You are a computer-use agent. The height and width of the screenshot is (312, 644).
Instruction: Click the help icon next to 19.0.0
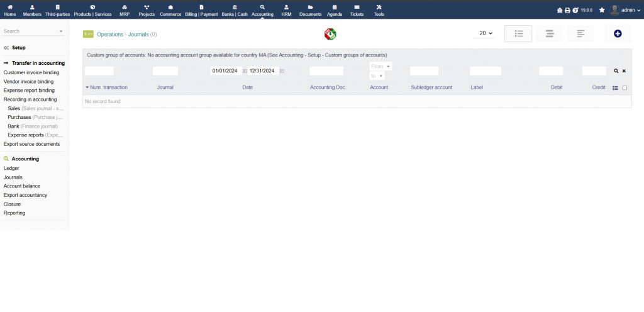[575, 10]
